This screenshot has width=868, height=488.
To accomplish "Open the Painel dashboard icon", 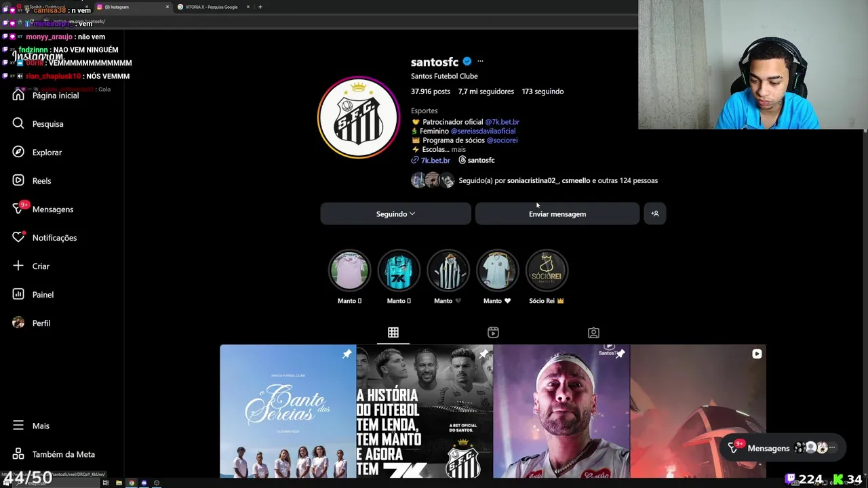I will pos(18,295).
